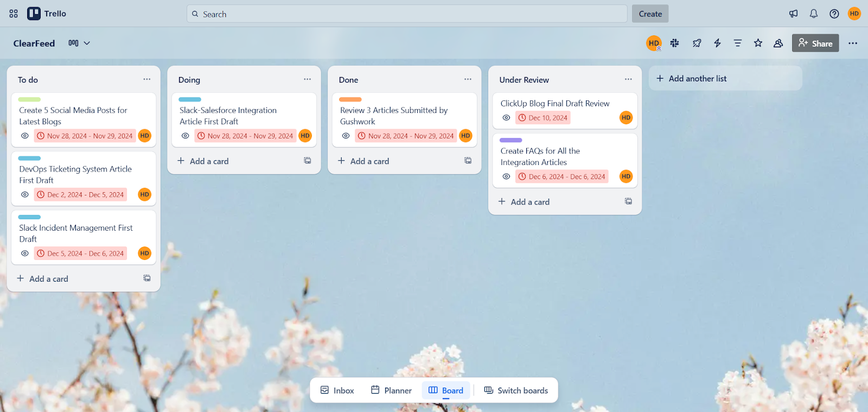Open the Done list actions menu

click(468, 79)
